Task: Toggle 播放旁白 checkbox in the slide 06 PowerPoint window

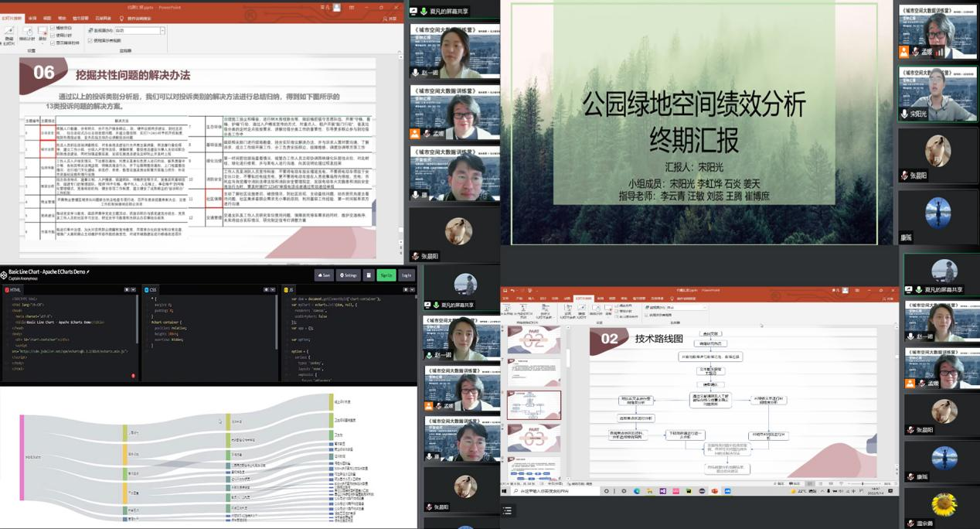Action: point(53,29)
